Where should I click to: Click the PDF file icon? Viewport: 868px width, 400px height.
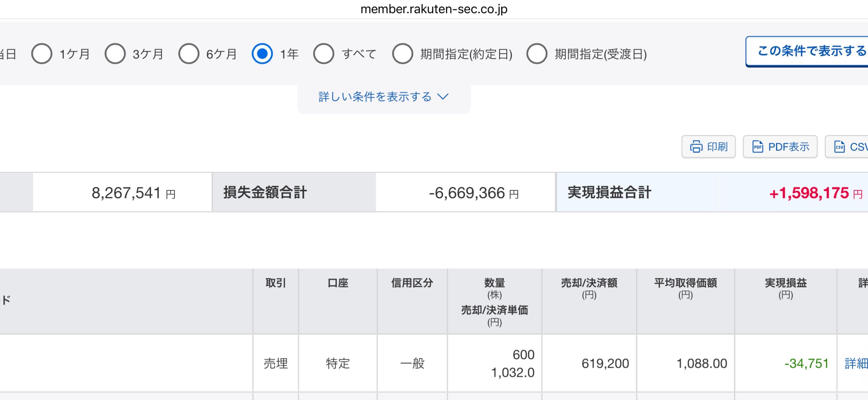(x=758, y=147)
